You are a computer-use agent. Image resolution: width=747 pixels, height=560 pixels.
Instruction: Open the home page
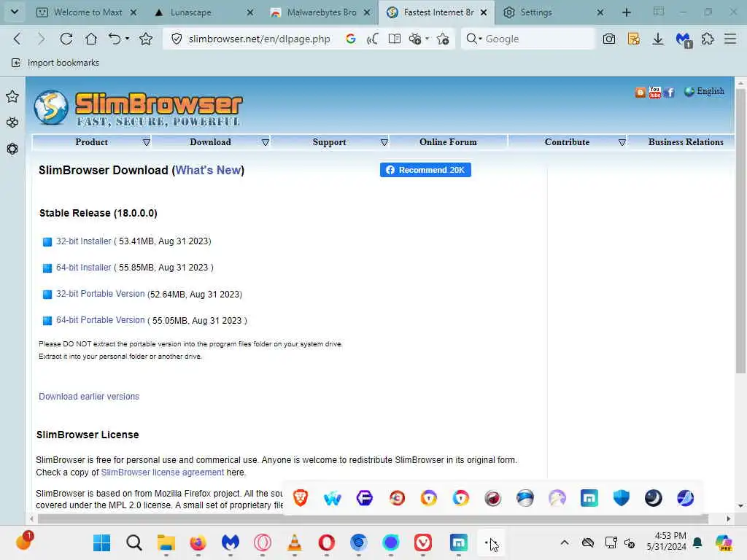click(91, 39)
